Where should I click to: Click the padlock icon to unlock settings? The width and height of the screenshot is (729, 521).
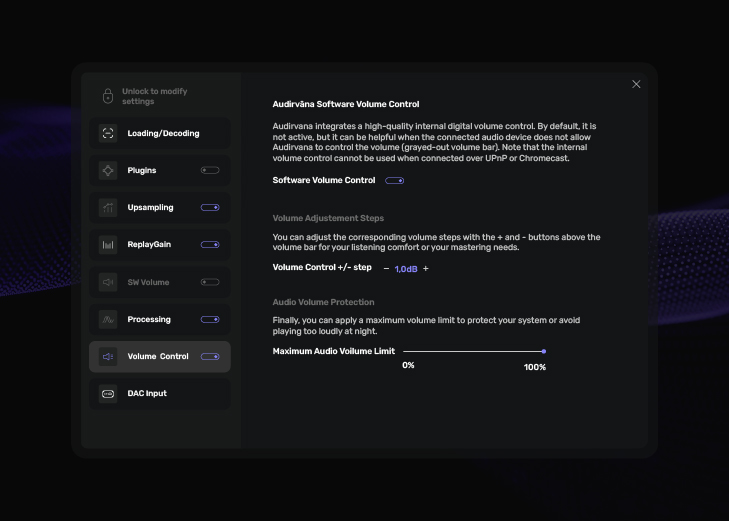click(x=108, y=96)
